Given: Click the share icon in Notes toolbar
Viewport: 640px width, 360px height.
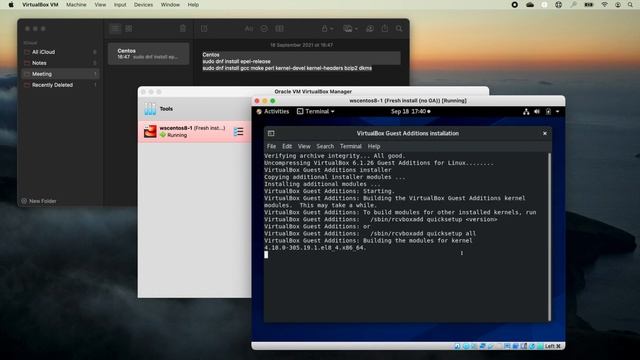Looking at the screenshot, I should pos(385,29).
